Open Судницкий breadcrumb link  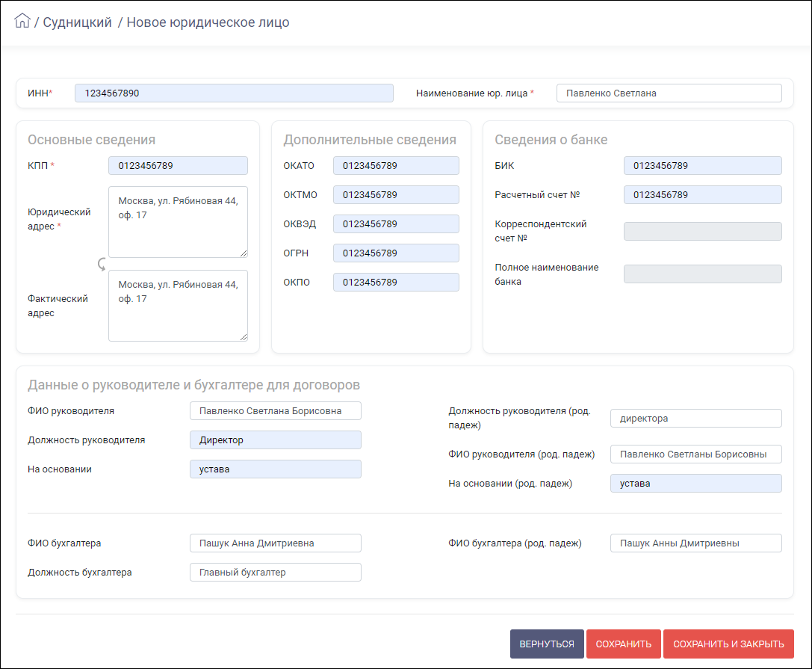77,22
